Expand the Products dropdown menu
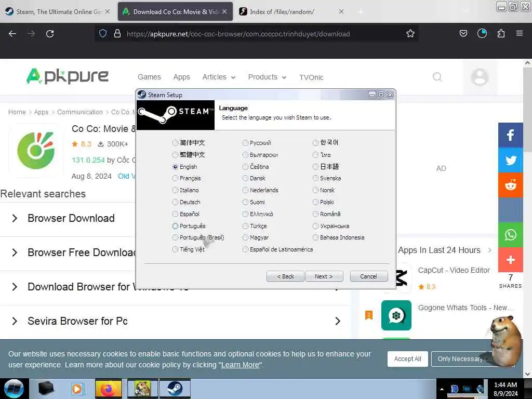Image resolution: width=532 pixels, height=399 pixels. click(x=267, y=77)
